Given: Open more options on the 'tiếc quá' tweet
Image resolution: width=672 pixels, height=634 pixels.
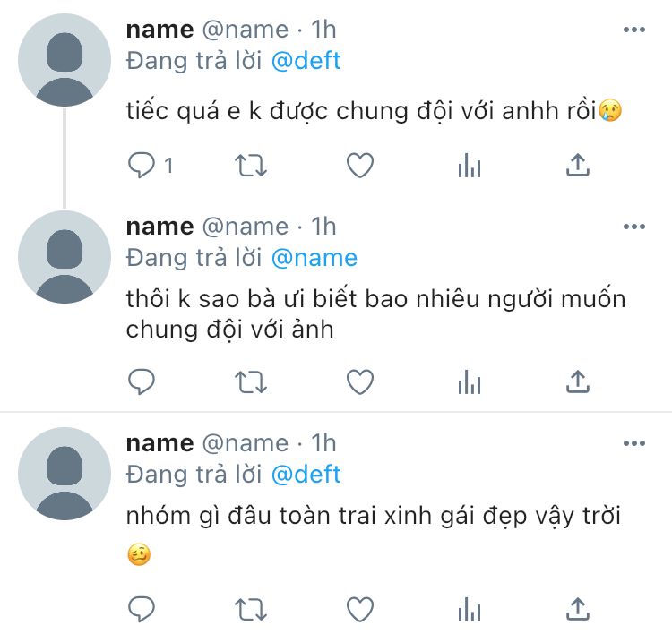Looking at the screenshot, I should pyautogui.click(x=633, y=30).
